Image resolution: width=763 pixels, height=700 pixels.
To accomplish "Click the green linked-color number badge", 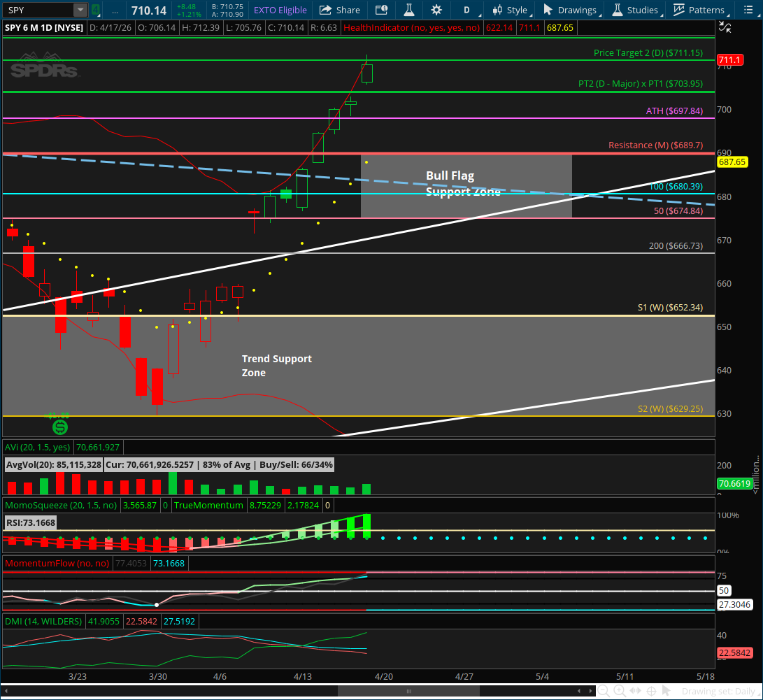I will click(96, 10).
